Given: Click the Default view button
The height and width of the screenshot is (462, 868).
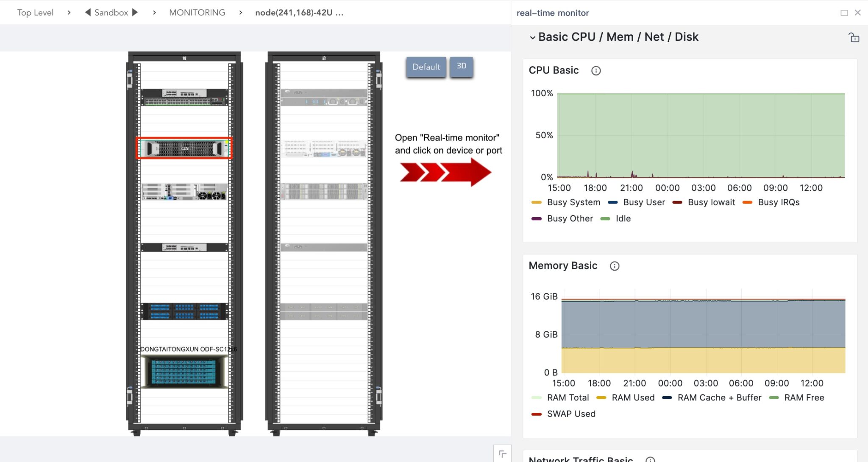Looking at the screenshot, I should [x=426, y=67].
